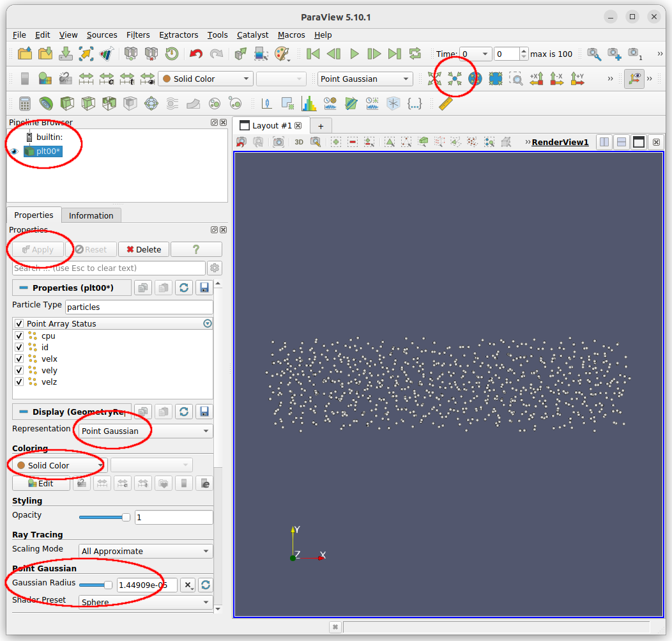Click the Undo toolbar icon
Viewport: 672px width, 641px height.
pos(197,54)
